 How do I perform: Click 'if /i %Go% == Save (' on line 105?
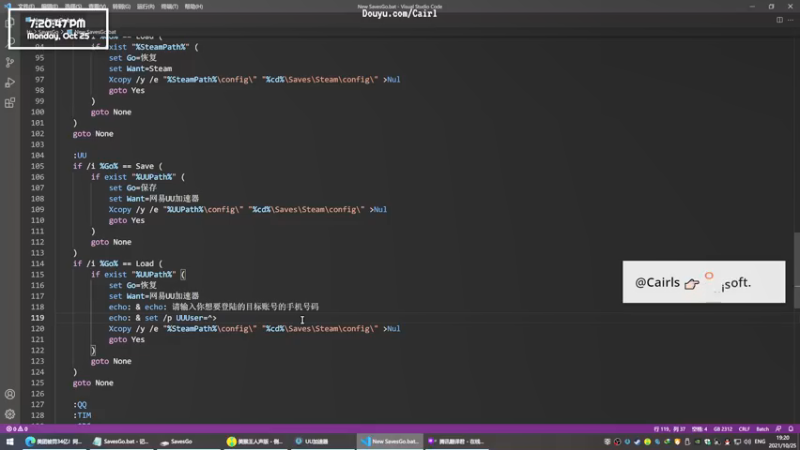click(x=117, y=166)
